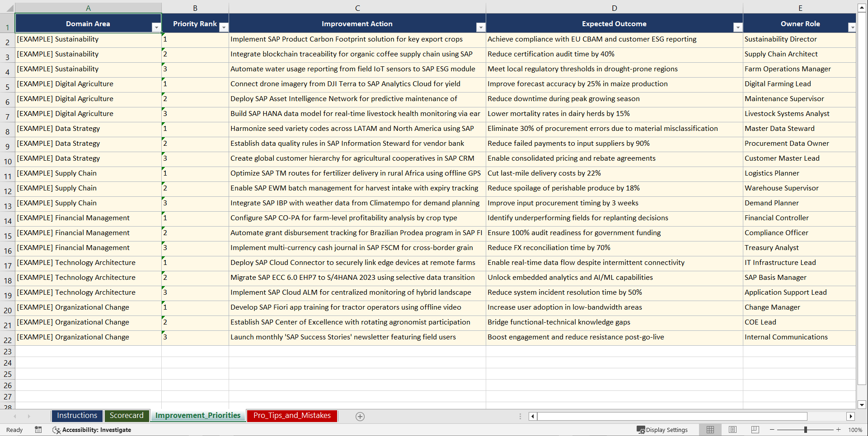The height and width of the screenshot is (436, 868).
Task: Open the Instructions sheet
Action: coord(77,416)
